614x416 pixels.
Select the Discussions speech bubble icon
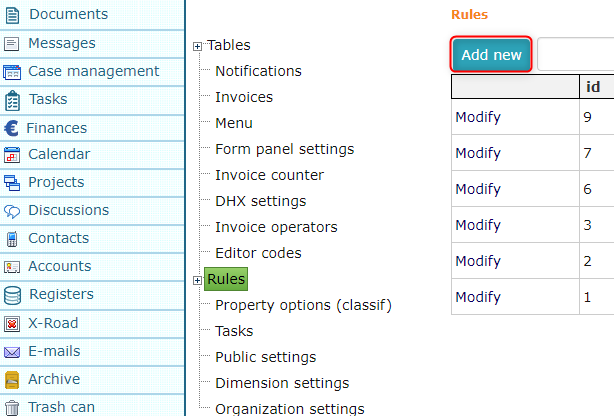point(12,211)
